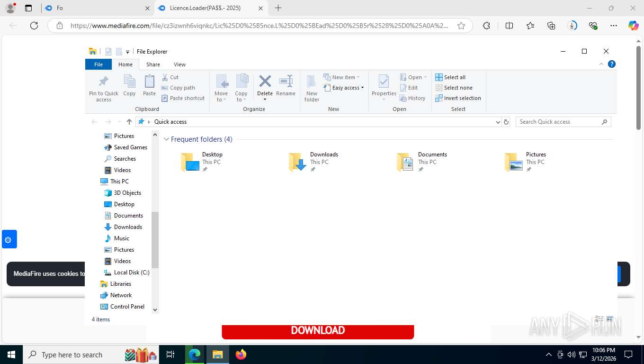This screenshot has width=644, height=364.
Task: Open Edge Downloads toolbar icon
Action: click(572, 26)
